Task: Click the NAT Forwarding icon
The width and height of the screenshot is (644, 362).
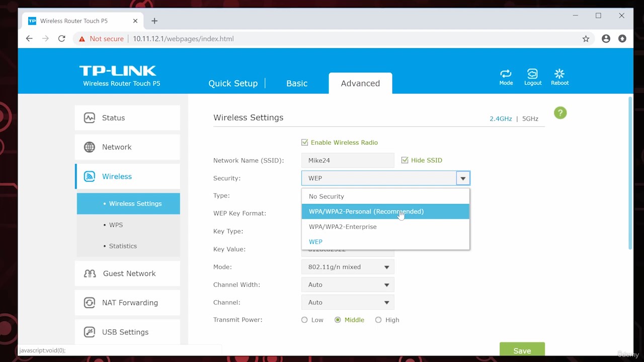Action: click(x=90, y=303)
